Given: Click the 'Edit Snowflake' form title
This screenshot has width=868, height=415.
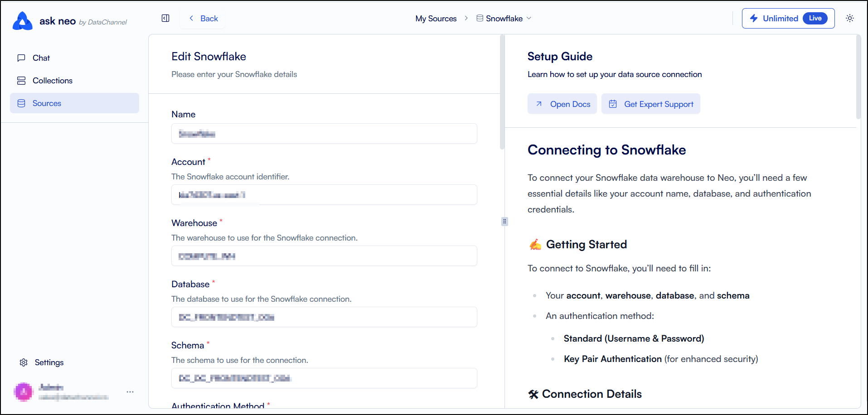Looking at the screenshot, I should click(209, 57).
